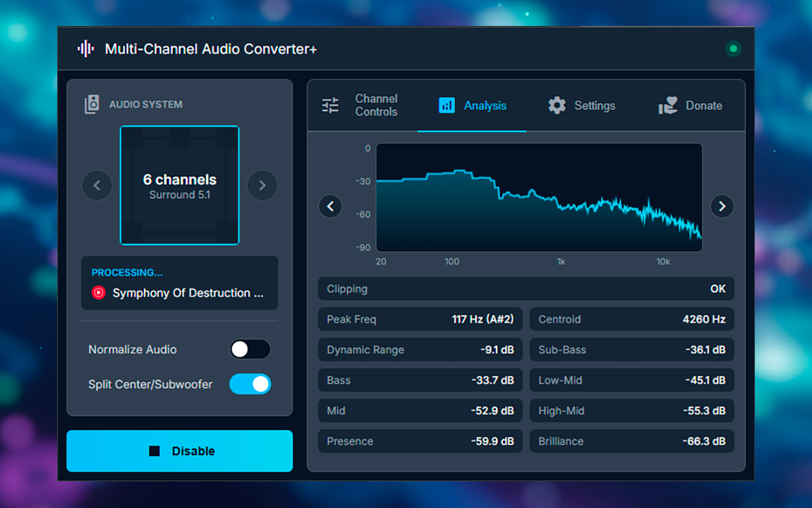Click the Channel Controls sliders icon

pyautogui.click(x=331, y=105)
